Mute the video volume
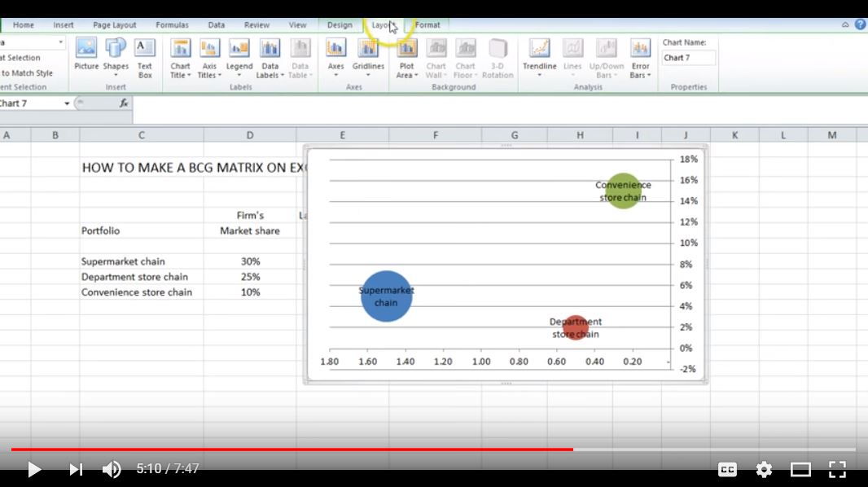This screenshot has height=487, width=868. tap(112, 469)
